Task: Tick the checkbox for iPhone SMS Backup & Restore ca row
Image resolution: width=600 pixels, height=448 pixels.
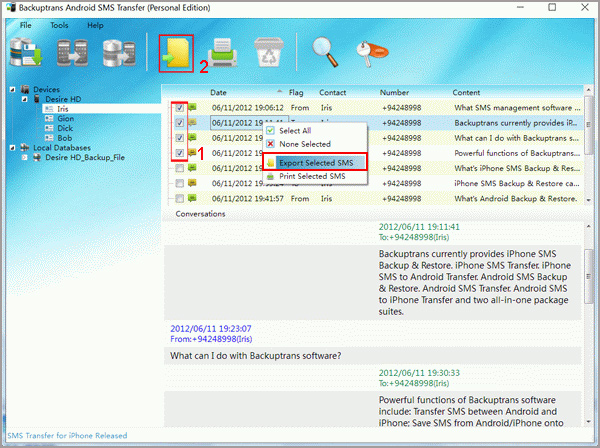Action: 179,183
